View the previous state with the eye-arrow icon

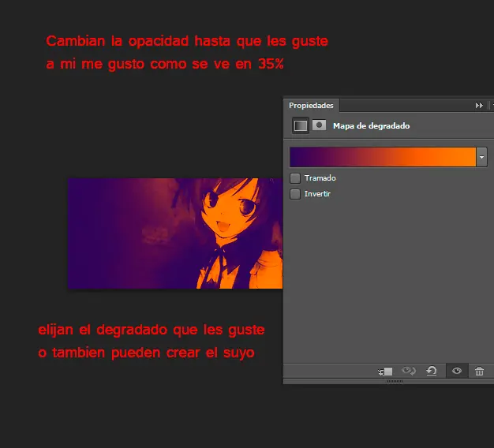click(409, 371)
